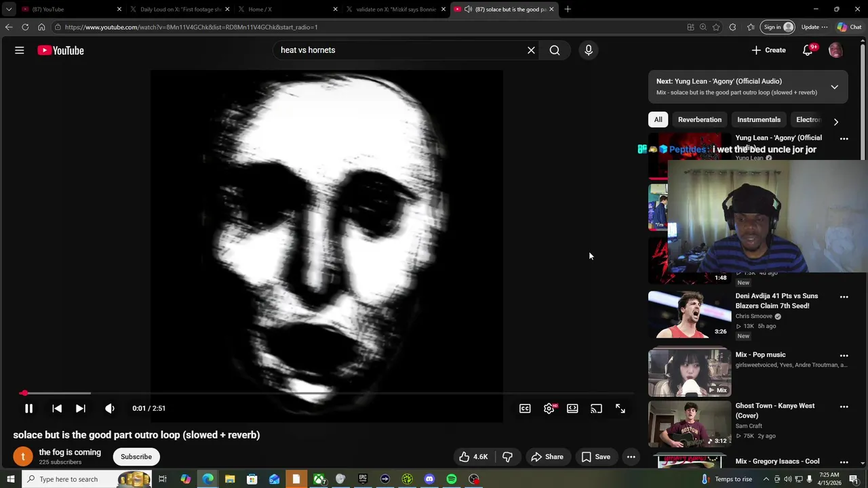Show more filter chips with right arrow

point(835,122)
